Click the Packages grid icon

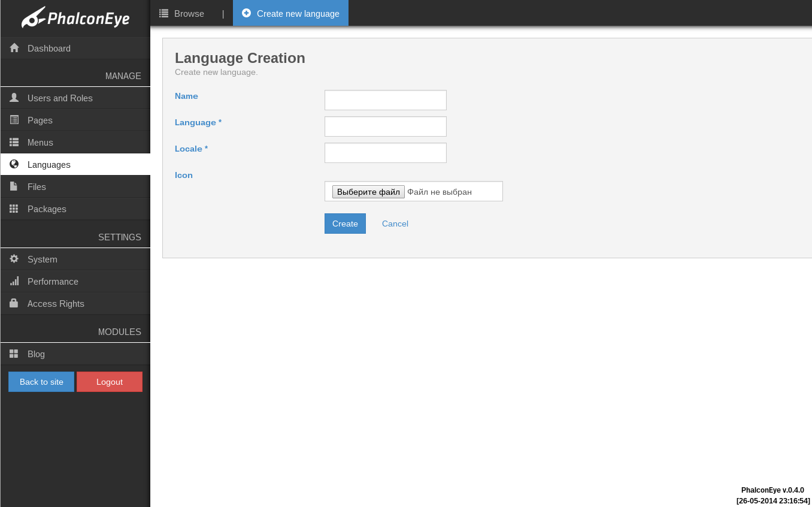(x=14, y=209)
